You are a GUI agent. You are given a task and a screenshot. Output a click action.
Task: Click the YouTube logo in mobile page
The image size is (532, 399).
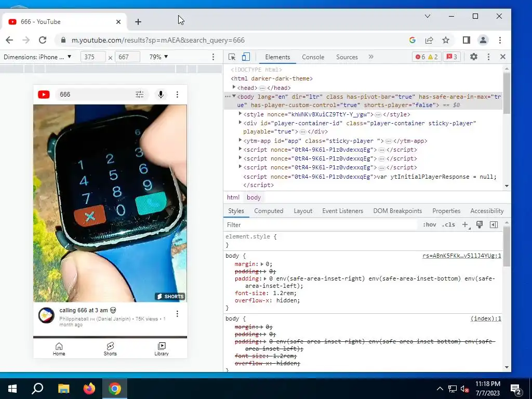click(44, 95)
